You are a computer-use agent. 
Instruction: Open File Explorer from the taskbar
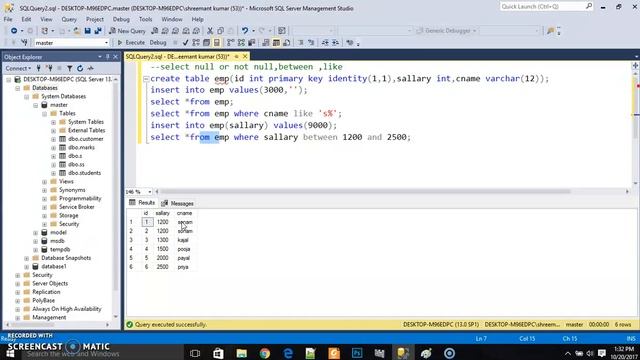[x=242, y=353]
